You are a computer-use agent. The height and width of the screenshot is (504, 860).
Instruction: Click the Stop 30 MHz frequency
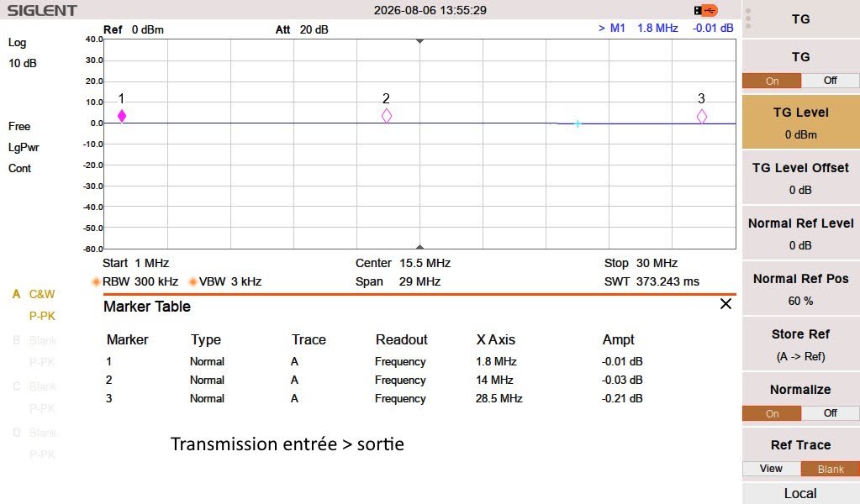pyautogui.click(x=641, y=263)
